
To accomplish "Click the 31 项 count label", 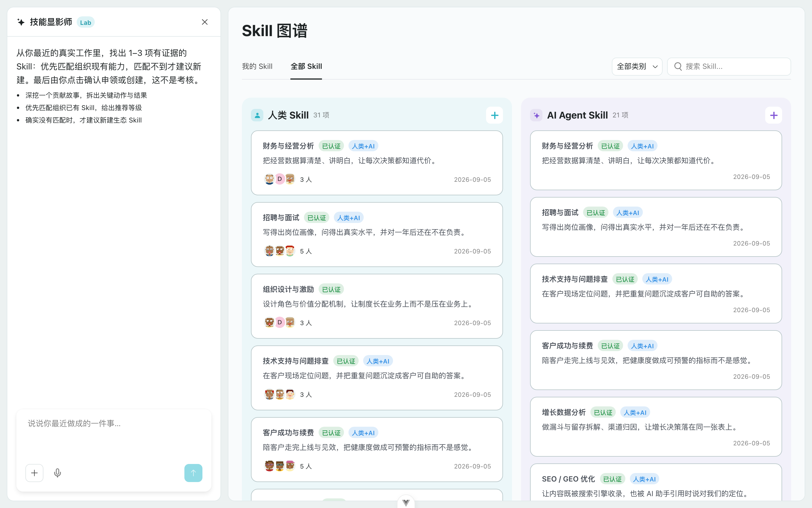I will 321,115.
